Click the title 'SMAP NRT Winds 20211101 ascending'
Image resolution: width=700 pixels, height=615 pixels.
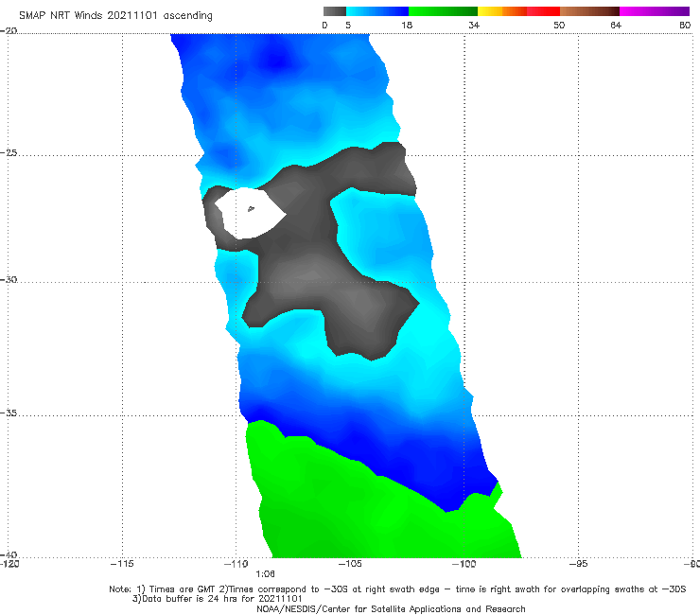[115, 15]
